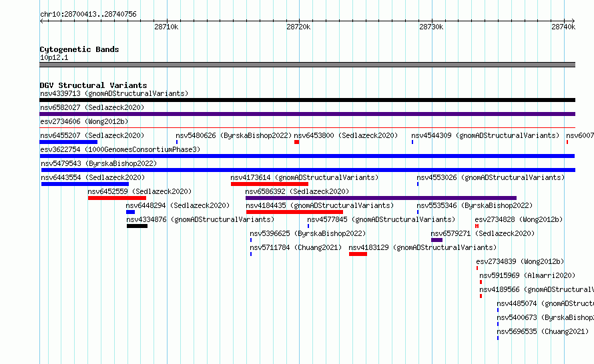The image size is (594, 364).
Task: Click the esv3622754 blue variant bar
Action: pos(307,156)
